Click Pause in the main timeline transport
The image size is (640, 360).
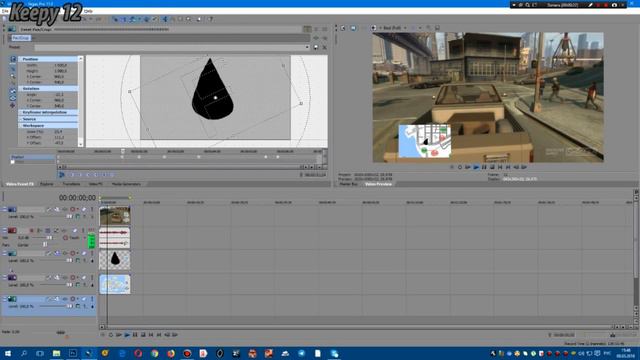135,335
